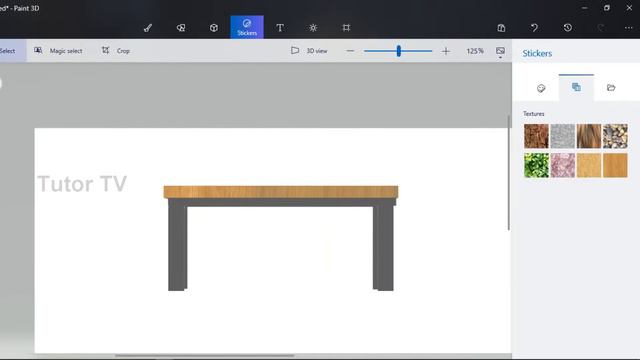Open the 3D shapes tool

pyautogui.click(x=214, y=28)
